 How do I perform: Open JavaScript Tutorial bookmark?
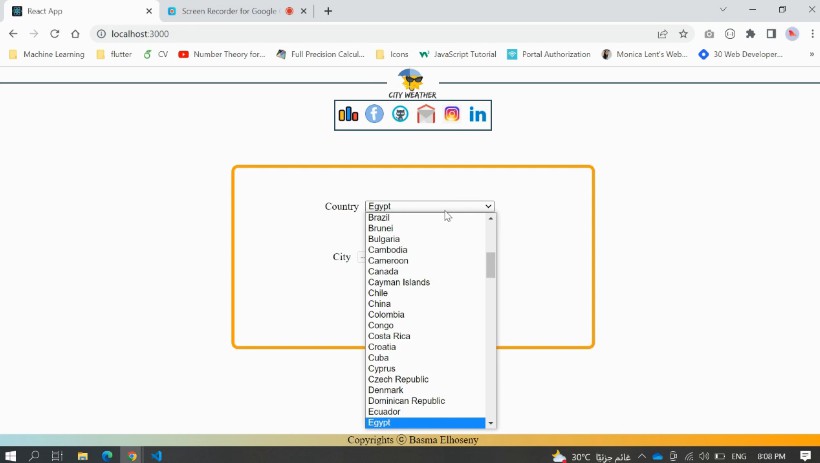(456, 54)
